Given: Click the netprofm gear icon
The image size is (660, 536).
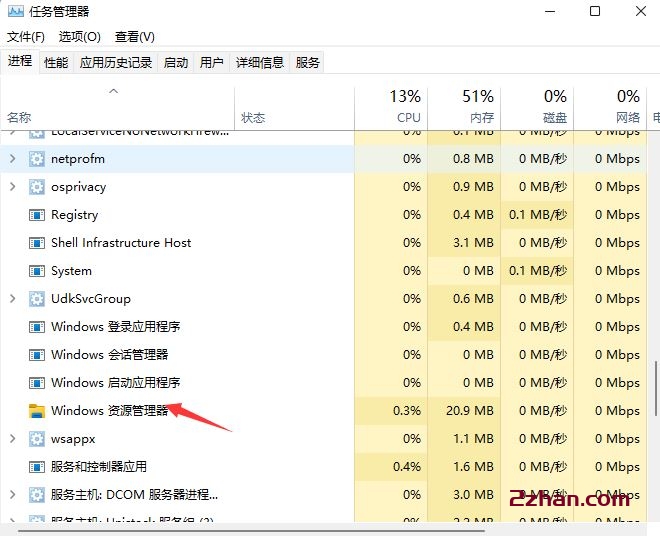Looking at the screenshot, I should click(x=37, y=159).
